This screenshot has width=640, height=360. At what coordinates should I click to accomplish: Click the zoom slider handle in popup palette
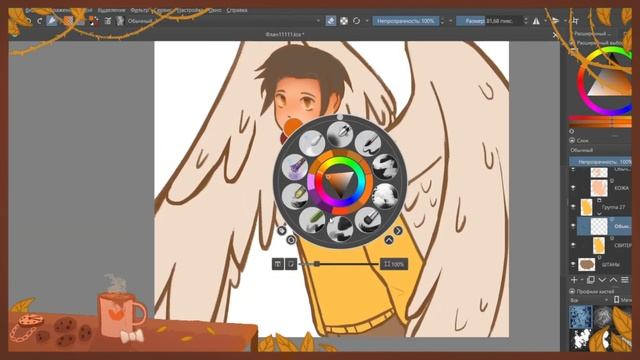click(x=317, y=264)
